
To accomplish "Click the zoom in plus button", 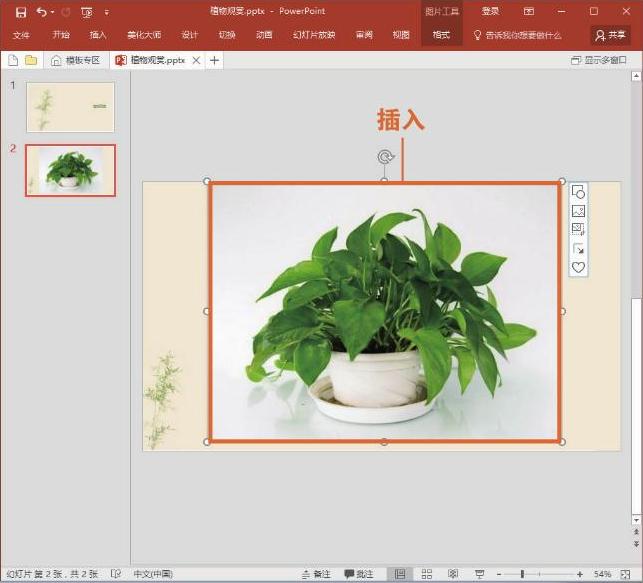I will [579, 574].
